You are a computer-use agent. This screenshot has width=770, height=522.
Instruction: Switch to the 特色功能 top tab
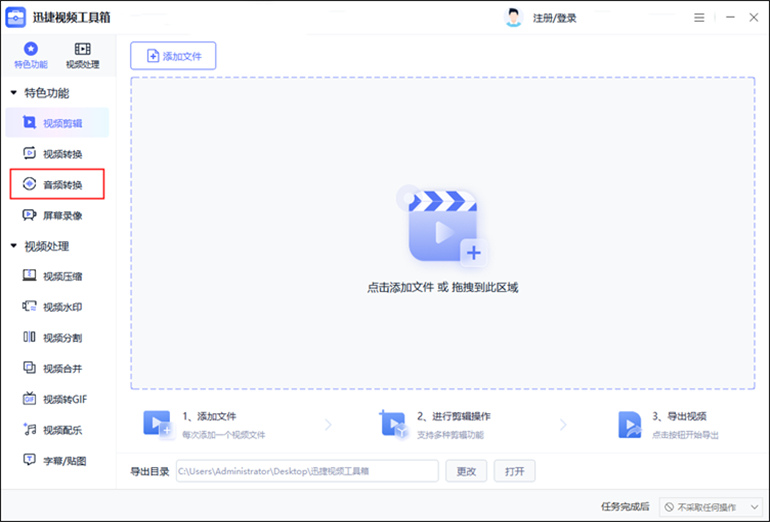click(31, 55)
